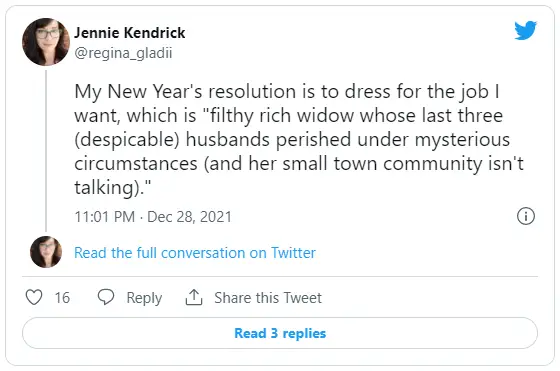Click the tweet body text

(299, 139)
